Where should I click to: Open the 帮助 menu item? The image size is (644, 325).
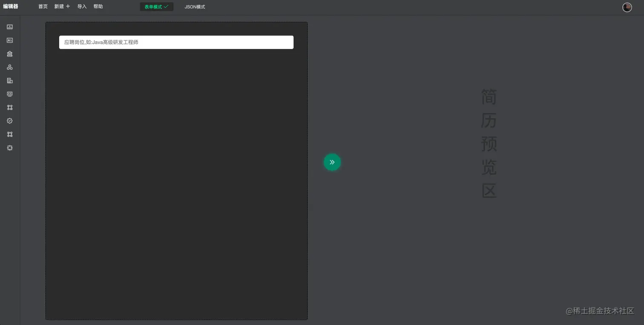point(98,7)
